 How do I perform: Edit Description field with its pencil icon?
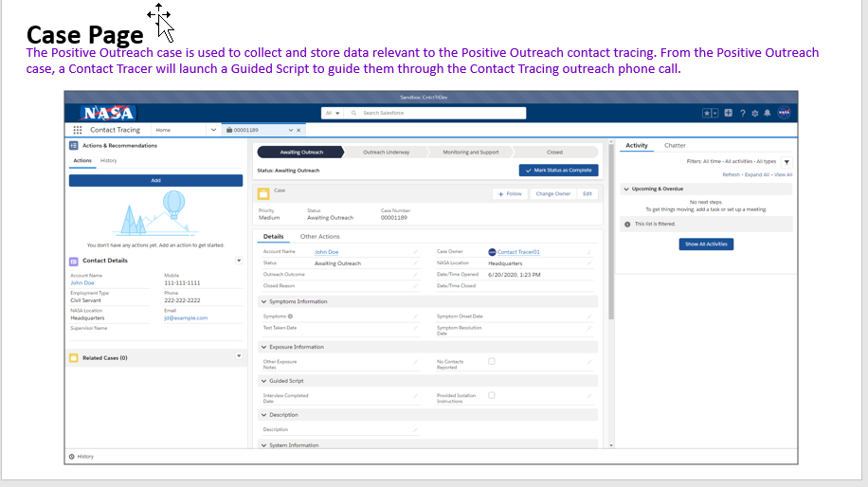[415, 429]
